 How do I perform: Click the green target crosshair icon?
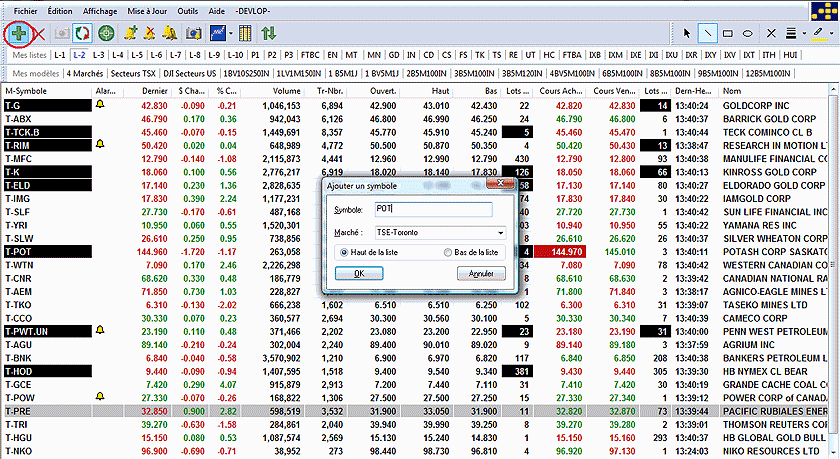point(107,34)
